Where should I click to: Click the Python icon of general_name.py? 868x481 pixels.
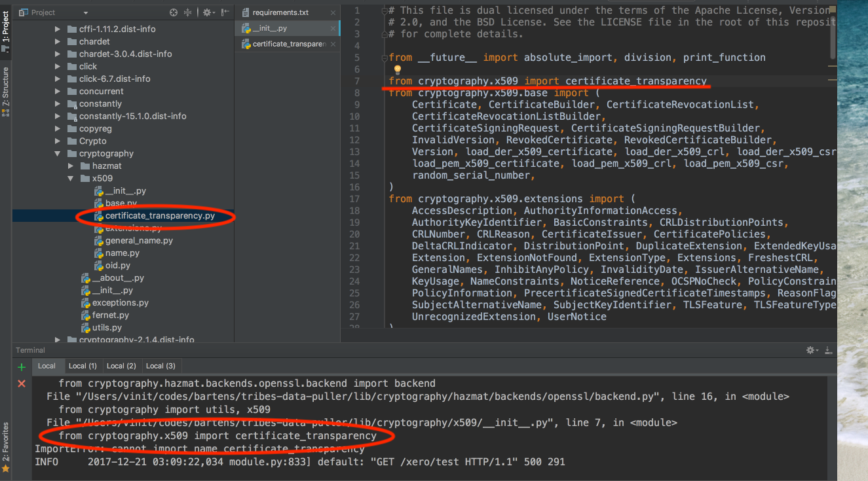[x=99, y=240]
